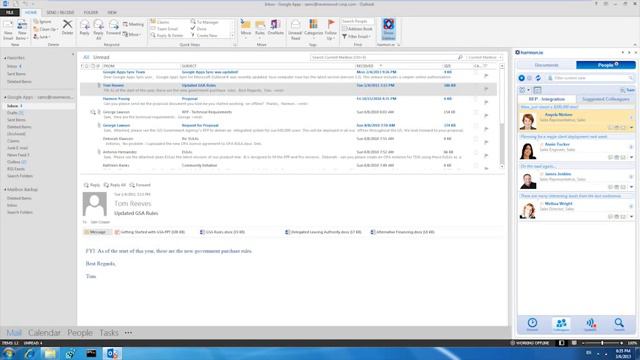Open Outlook from the Windows taskbar
This screenshot has width=640, height=360.
[111, 353]
